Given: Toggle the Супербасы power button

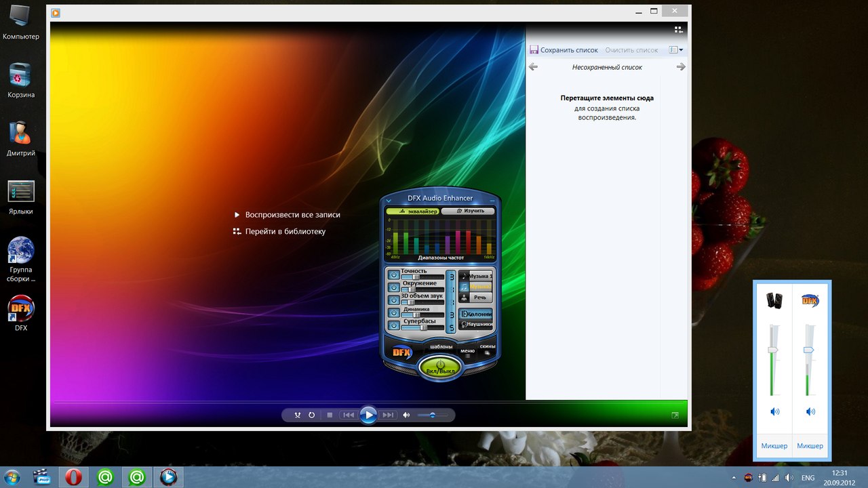Looking at the screenshot, I should pos(393,325).
